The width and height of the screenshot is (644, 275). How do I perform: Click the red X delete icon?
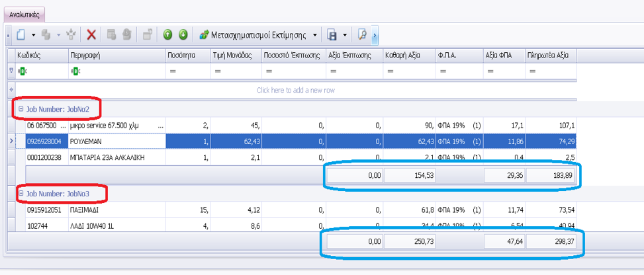[91, 34]
